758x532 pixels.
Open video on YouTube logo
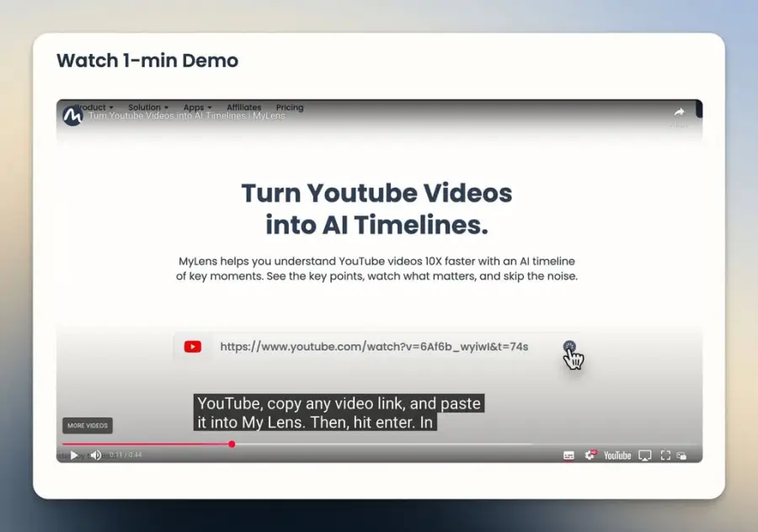617,455
